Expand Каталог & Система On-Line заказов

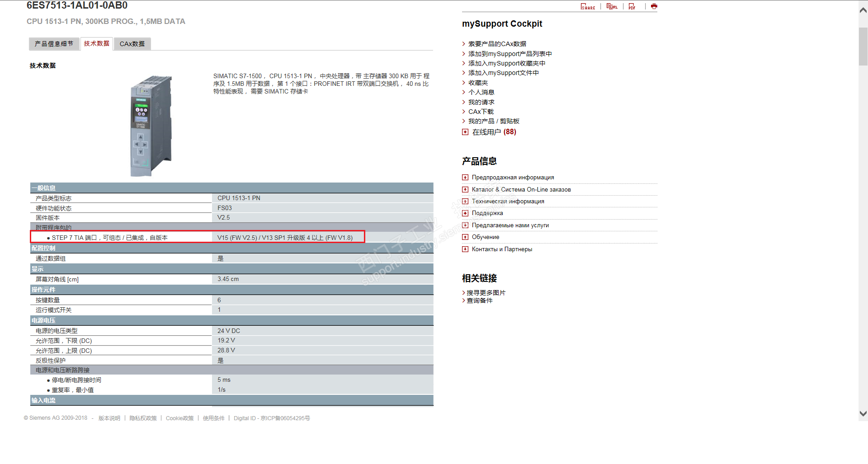point(465,190)
